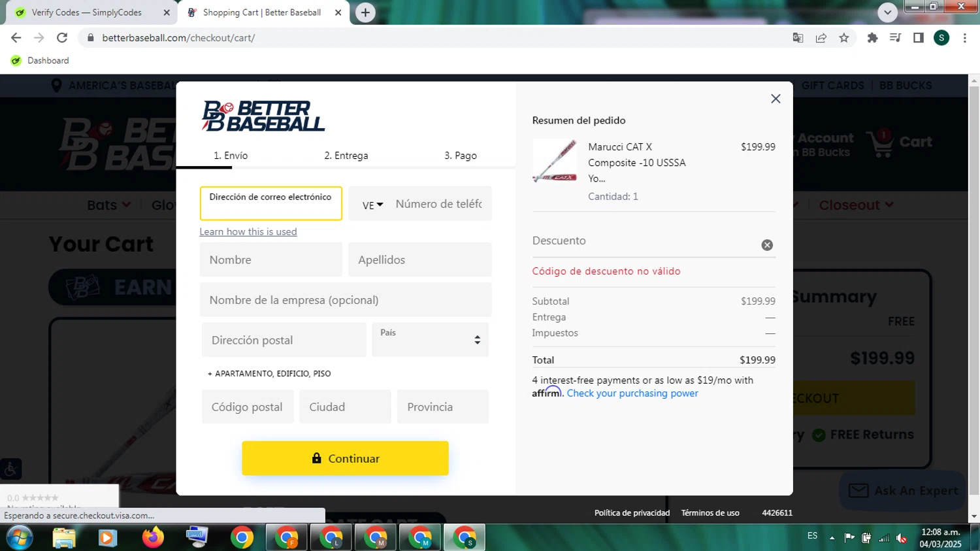
Task: Close the Verify Codes SimplyCodes tab
Action: point(167,12)
